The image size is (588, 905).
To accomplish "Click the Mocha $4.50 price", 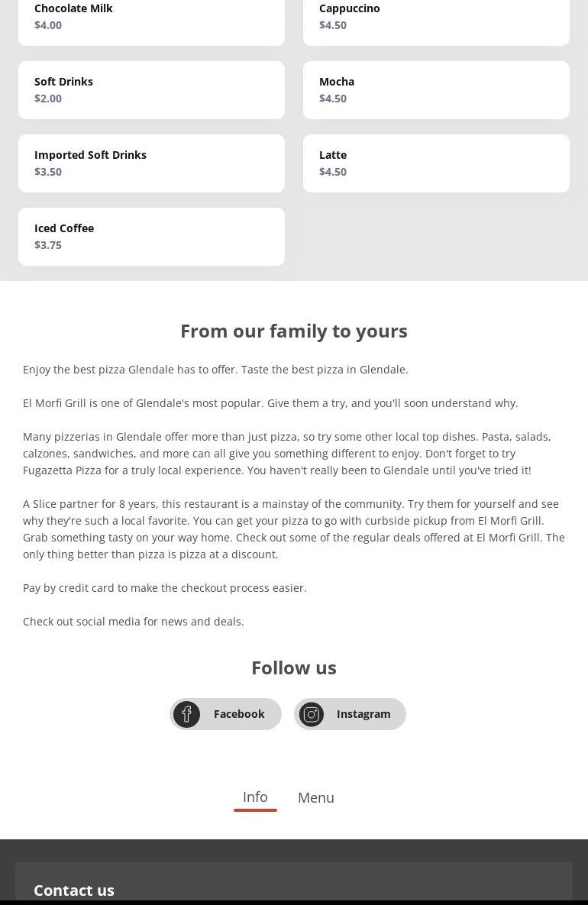I will click(333, 99).
